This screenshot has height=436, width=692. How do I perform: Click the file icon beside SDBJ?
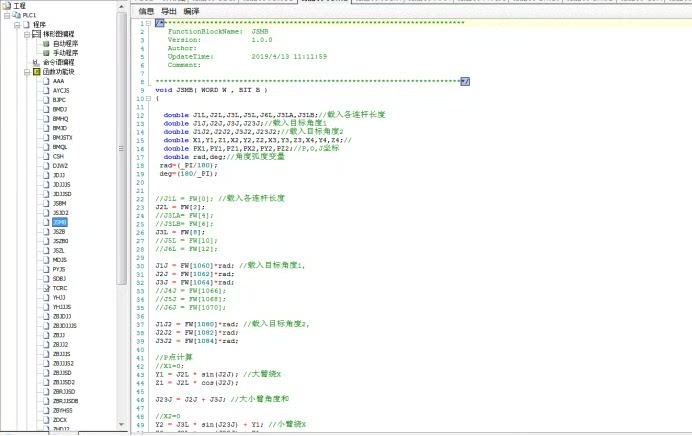(x=46, y=279)
